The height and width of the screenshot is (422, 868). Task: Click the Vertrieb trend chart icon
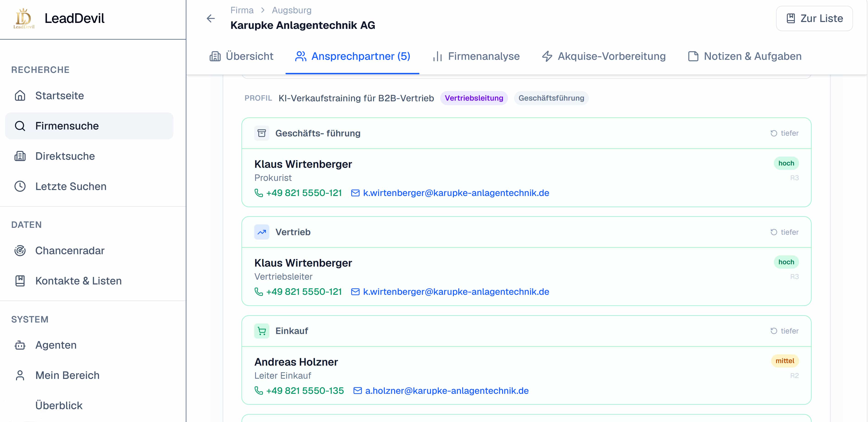click(262, 232)
